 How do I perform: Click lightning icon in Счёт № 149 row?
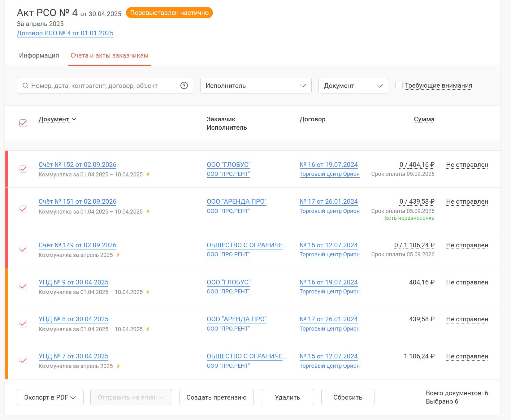point(118,255)
